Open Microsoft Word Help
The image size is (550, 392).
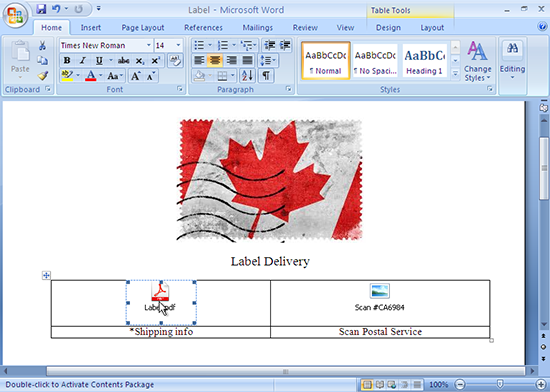click(x=542, y=26)
